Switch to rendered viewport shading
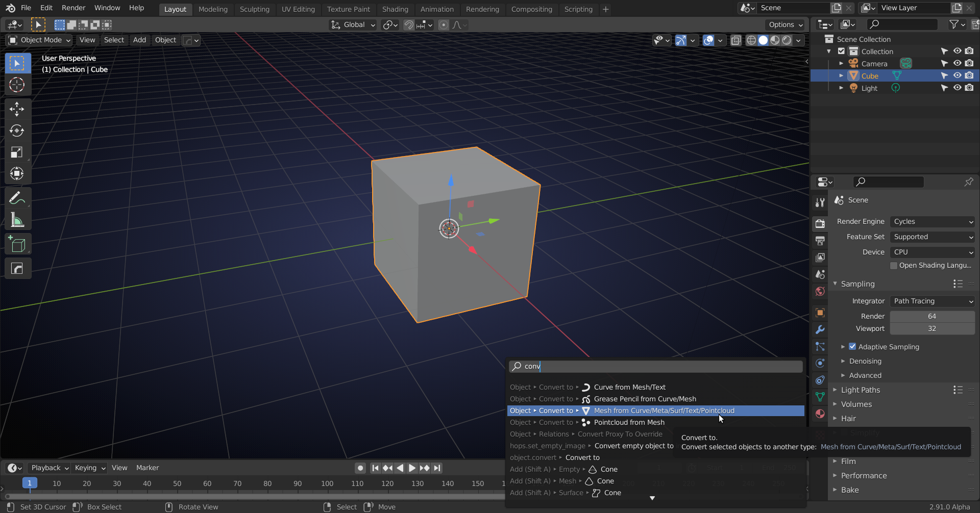The height and width of the screenshot is (513, 980). coord(787,40)
